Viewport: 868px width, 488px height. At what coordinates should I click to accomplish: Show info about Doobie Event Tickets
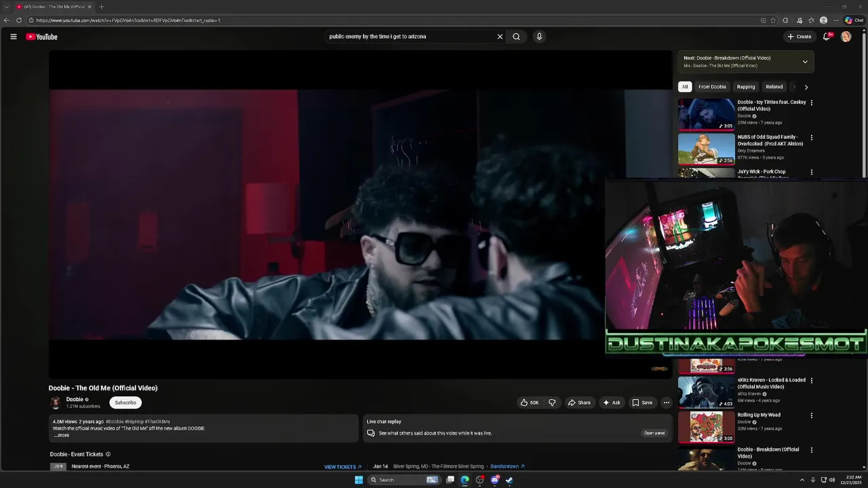[x=108, y=454]
